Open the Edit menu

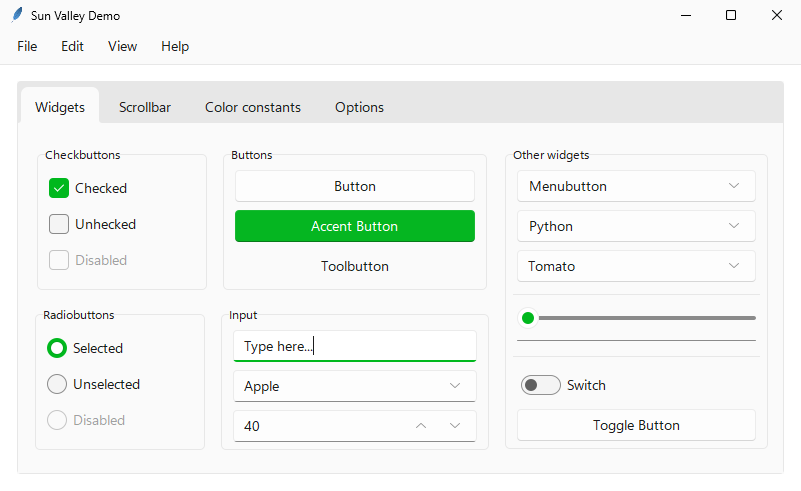click(72, 46)
